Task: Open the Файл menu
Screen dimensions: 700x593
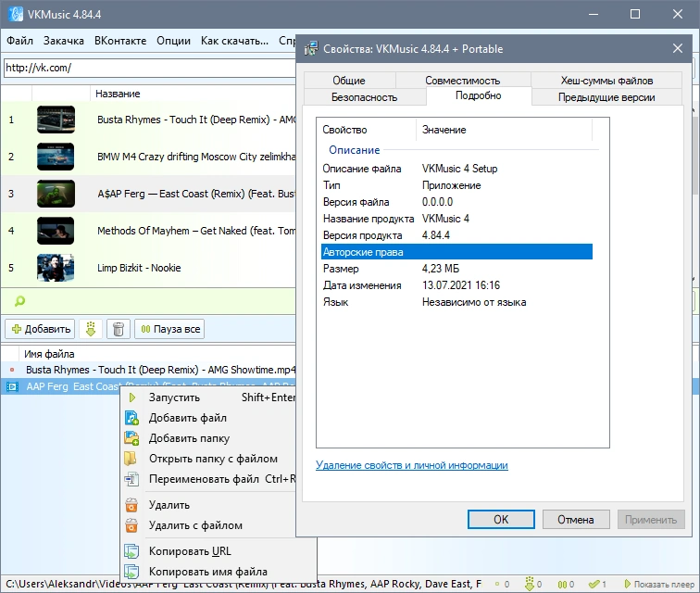Action: tap(19, 41)
